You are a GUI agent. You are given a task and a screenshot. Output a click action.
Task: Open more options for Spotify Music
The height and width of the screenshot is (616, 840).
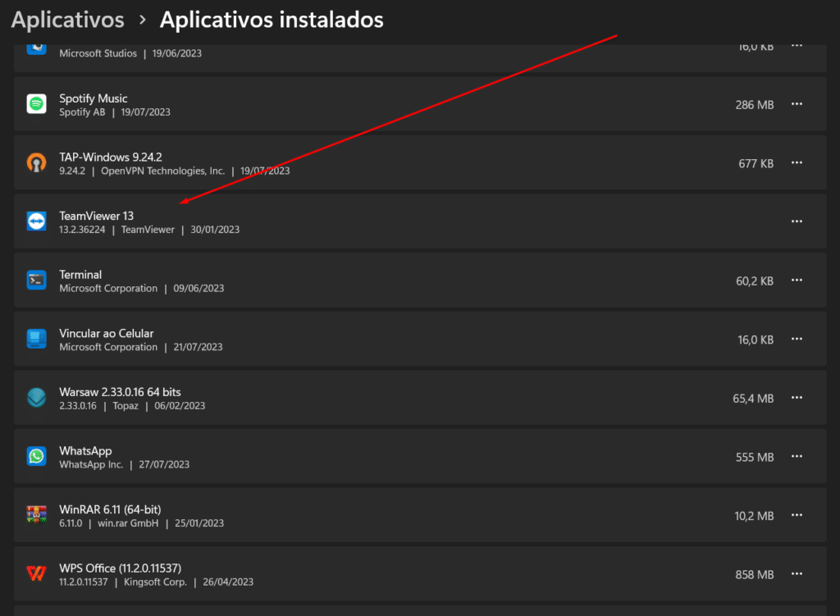[797, 104]
